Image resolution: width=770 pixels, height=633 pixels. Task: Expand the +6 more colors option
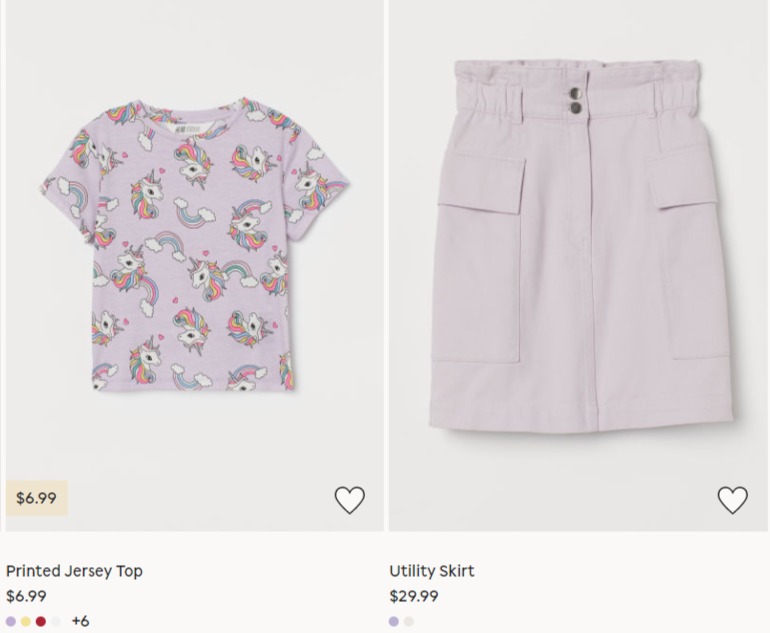point(81,621)
